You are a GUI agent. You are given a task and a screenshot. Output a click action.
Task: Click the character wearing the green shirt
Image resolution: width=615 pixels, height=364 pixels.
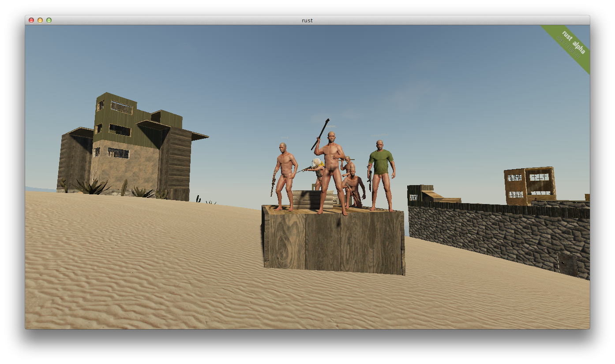[381, 175]
